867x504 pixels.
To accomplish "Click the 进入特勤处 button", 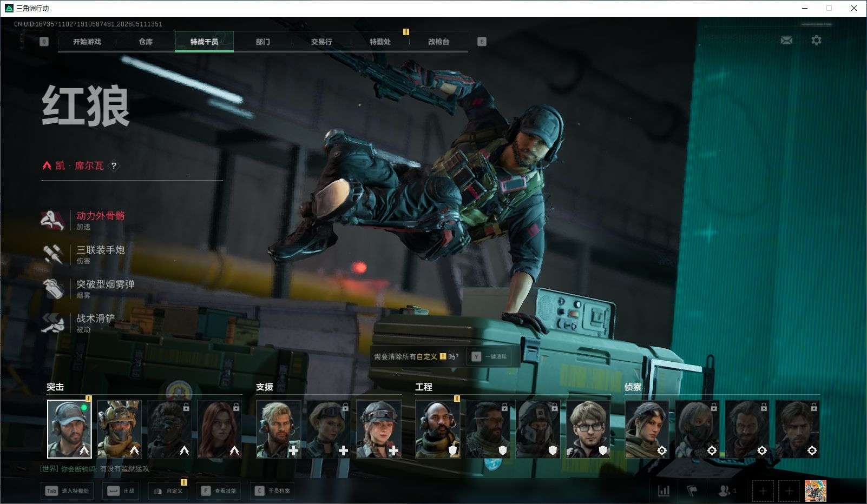I will [67, 491].
